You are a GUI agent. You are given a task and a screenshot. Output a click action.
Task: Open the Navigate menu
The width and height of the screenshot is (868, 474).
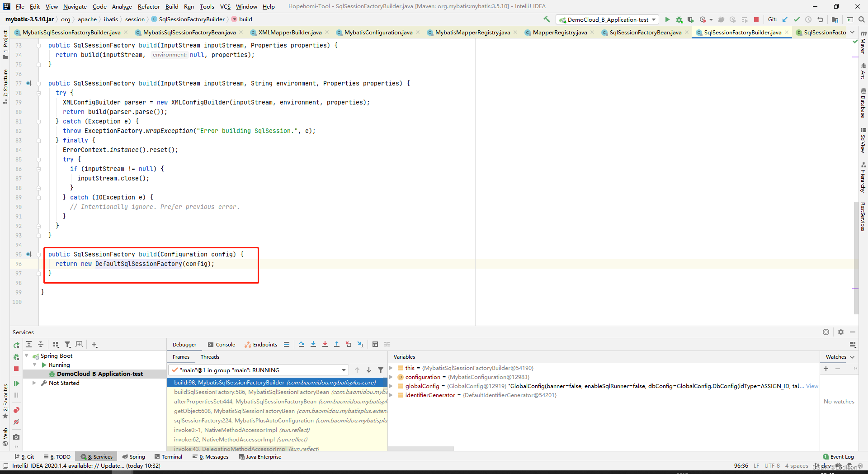pos(75,6)
